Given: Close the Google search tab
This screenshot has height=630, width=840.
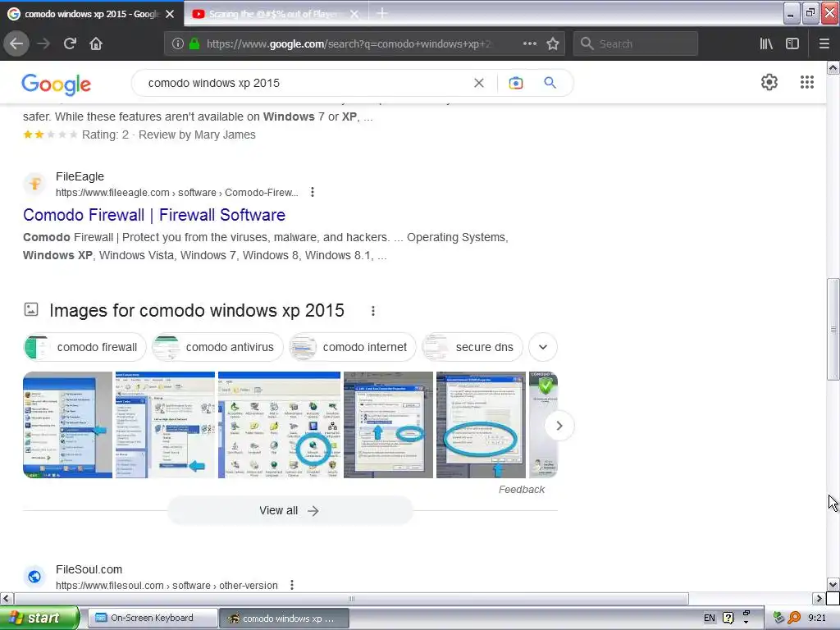Looking at the screenshot, I should 170,14.
